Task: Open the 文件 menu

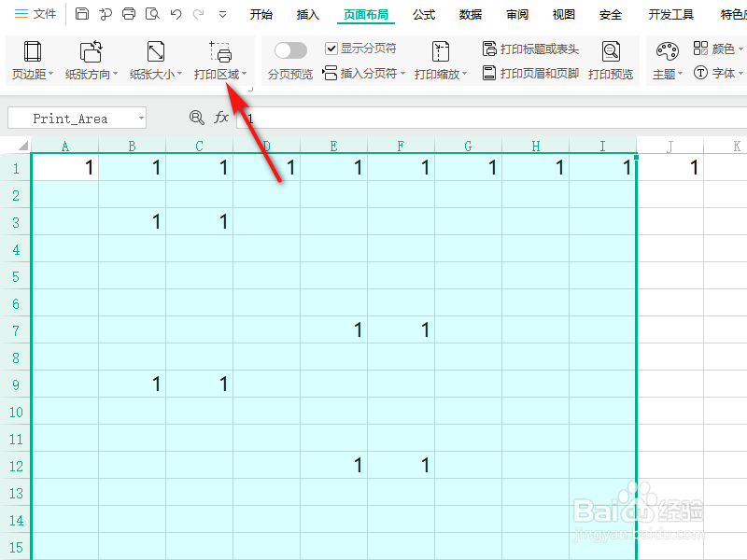Action: click(35, 14)
